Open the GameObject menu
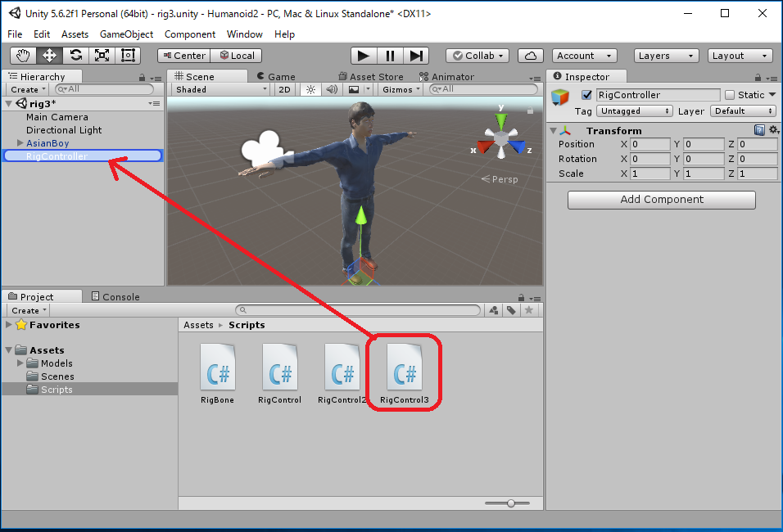 pyautogui.click(x=126, y=34)
